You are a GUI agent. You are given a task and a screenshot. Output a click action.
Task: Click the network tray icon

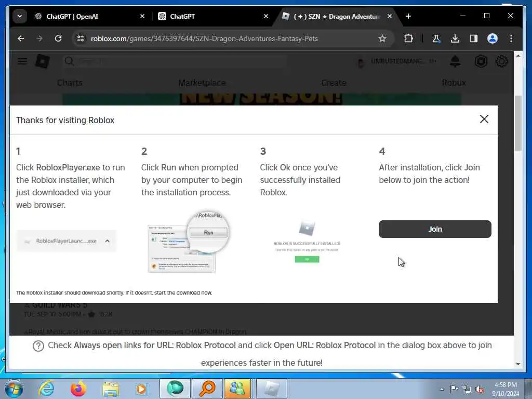tap(467, 389)
